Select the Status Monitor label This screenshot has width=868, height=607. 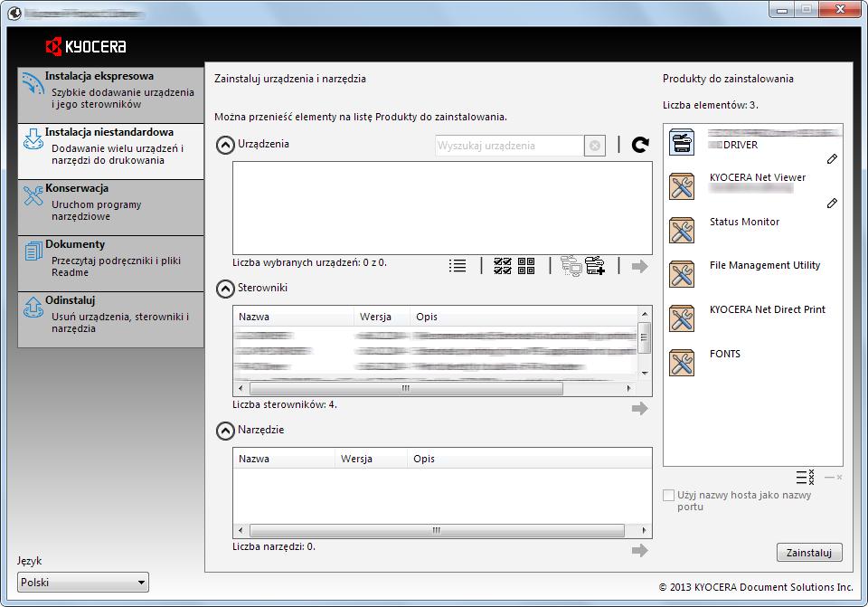pos(744,222)
